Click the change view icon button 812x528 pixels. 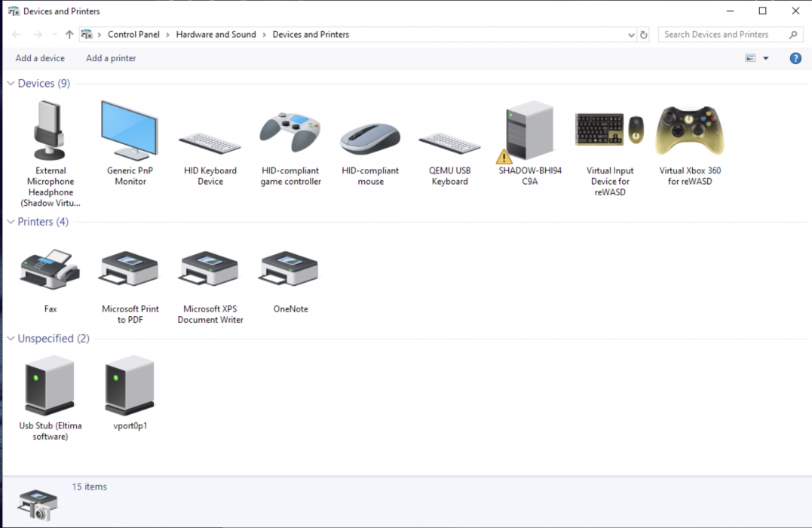coord(750,58)
